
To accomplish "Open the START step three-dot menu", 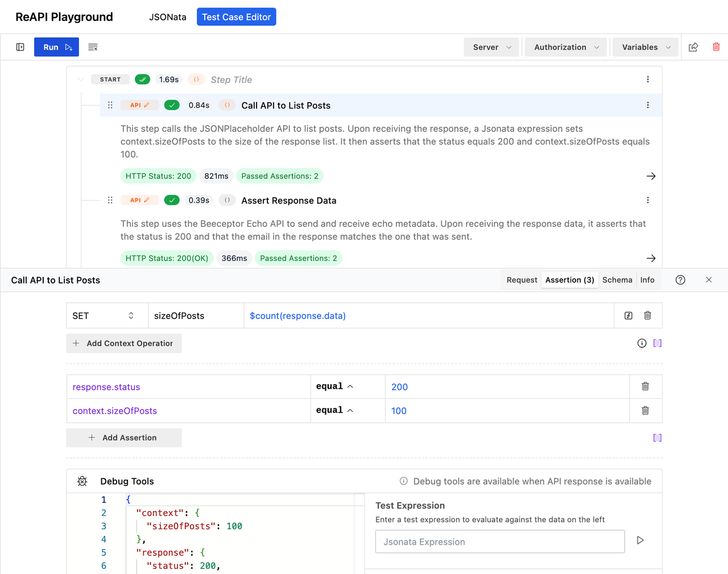I will 648,80.
